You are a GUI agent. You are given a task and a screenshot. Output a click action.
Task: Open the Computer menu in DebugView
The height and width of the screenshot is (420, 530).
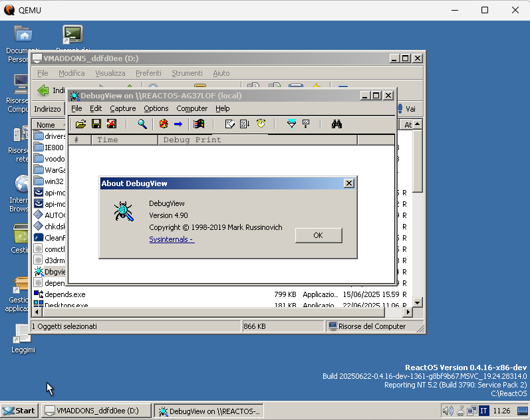tap(192, 108)
